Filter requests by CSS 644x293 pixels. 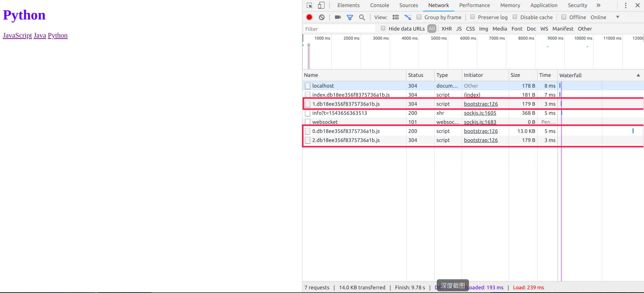pyautogui.click(x=470, y=29)
